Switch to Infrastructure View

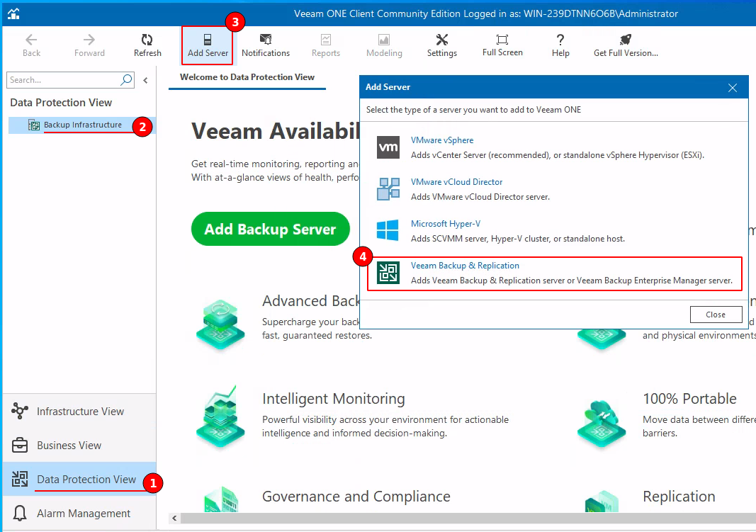point(79,411)
